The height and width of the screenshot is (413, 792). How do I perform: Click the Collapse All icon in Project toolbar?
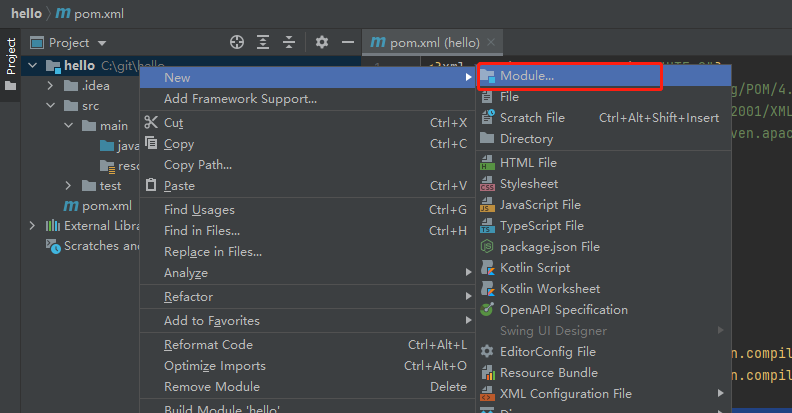click(x=289, y=42)
